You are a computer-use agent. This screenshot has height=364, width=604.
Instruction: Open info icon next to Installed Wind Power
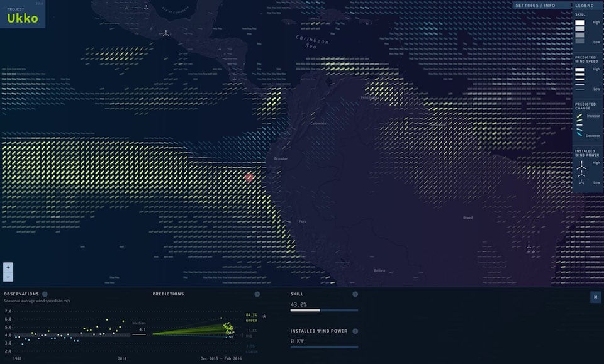pyautogui.click(x=355, y=331)
